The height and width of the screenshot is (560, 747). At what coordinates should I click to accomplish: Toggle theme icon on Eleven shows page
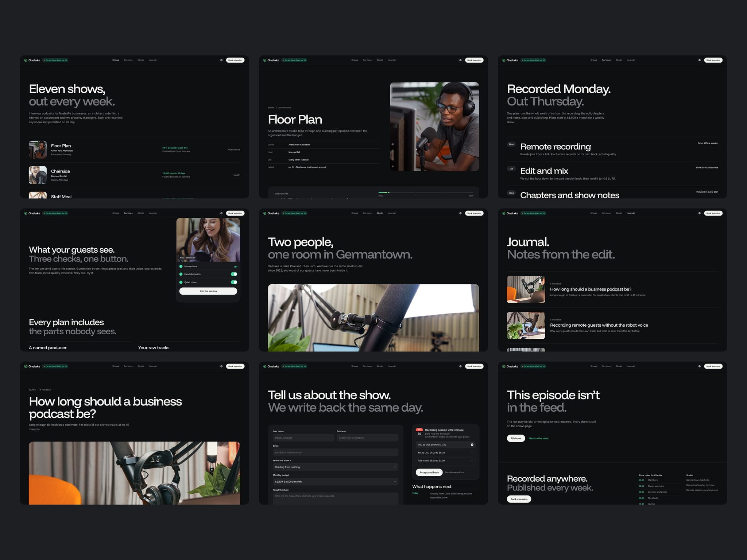coord(221,60)
